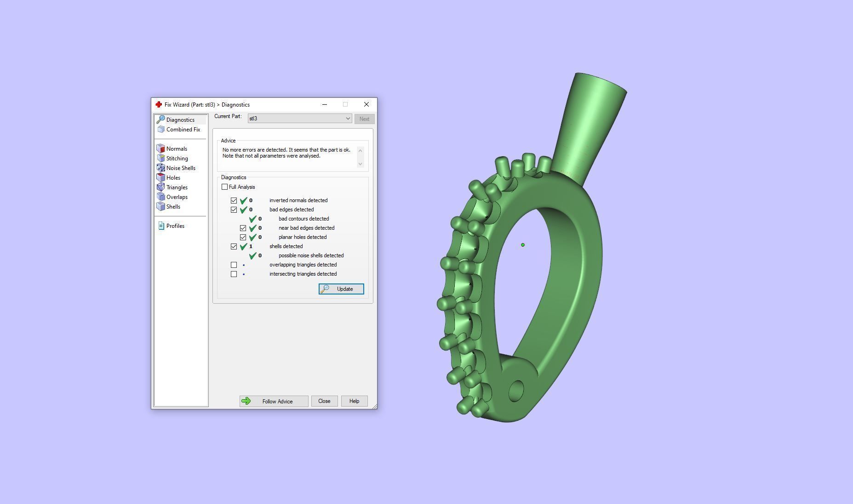Enable the Full Analysis checkbox
Screen dimensions: 853x504
(x=224, y=187)
